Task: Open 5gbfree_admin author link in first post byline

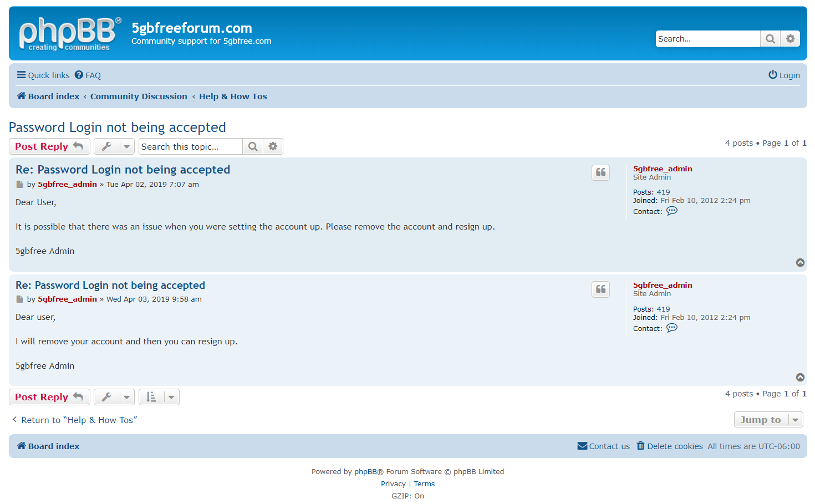Action: click(67, 185)
